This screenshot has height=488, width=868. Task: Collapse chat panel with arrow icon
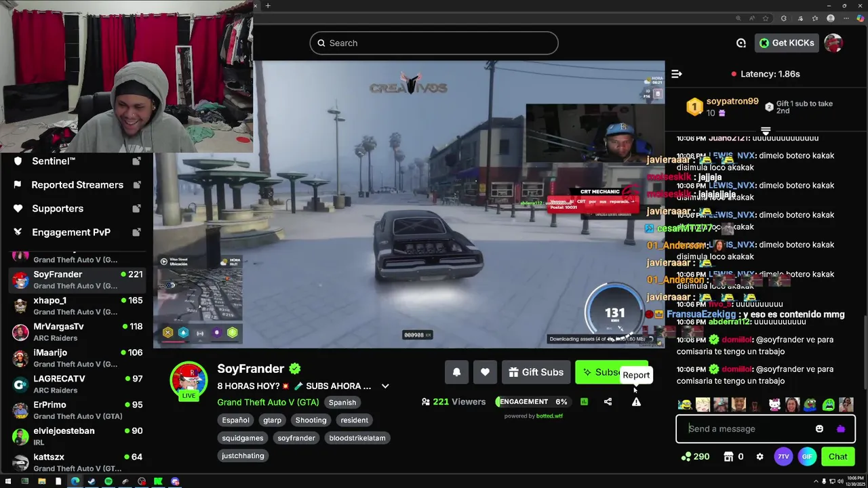pyautogui.click(x=676, y=74)
